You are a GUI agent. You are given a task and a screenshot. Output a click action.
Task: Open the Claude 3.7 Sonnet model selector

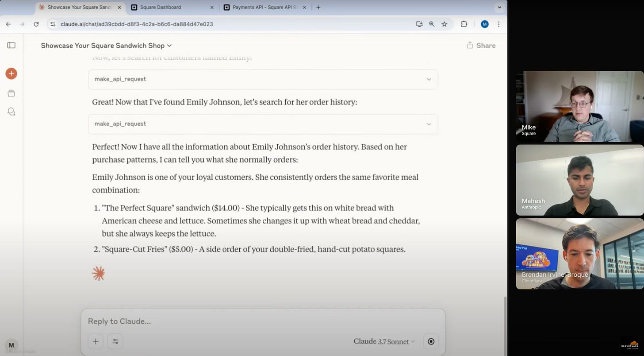click(x=384, y=341)
